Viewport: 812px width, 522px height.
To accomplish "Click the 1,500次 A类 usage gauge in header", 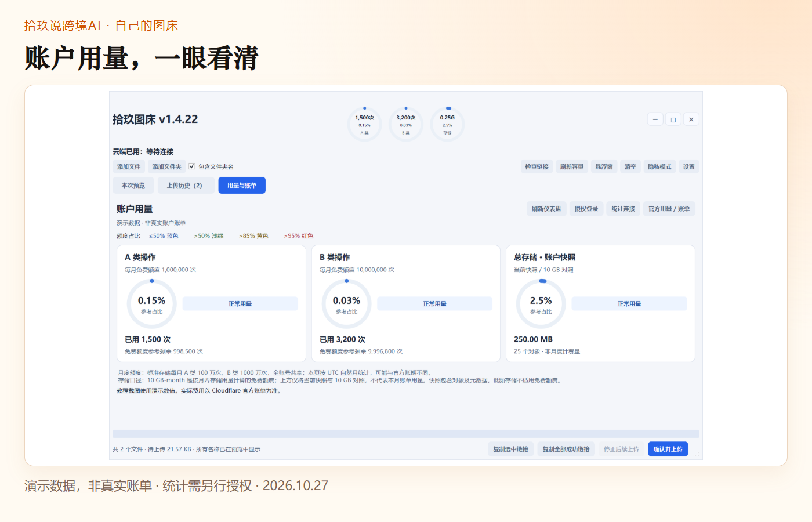I will point(364,124).
